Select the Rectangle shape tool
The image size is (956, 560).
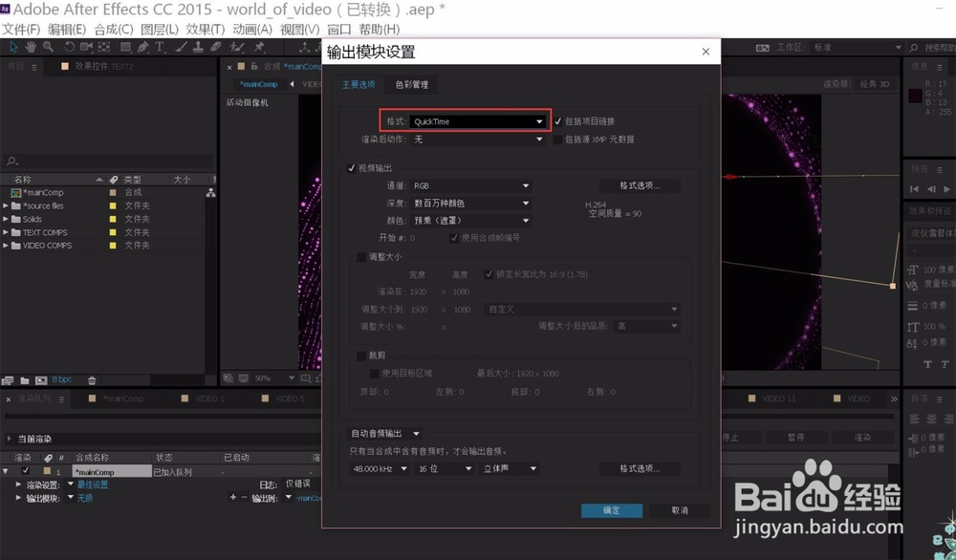(x=126, y=47)
